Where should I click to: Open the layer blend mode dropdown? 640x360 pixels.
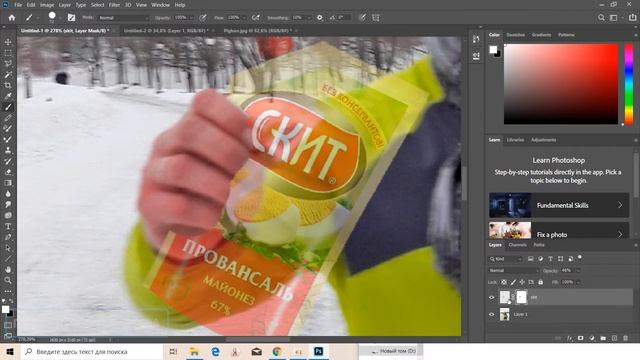click(514, 271)
